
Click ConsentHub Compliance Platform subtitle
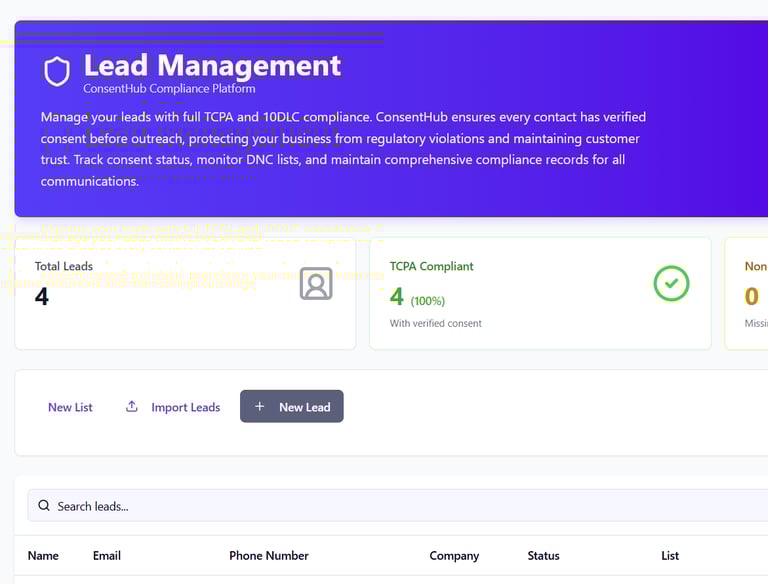point(169,89)
